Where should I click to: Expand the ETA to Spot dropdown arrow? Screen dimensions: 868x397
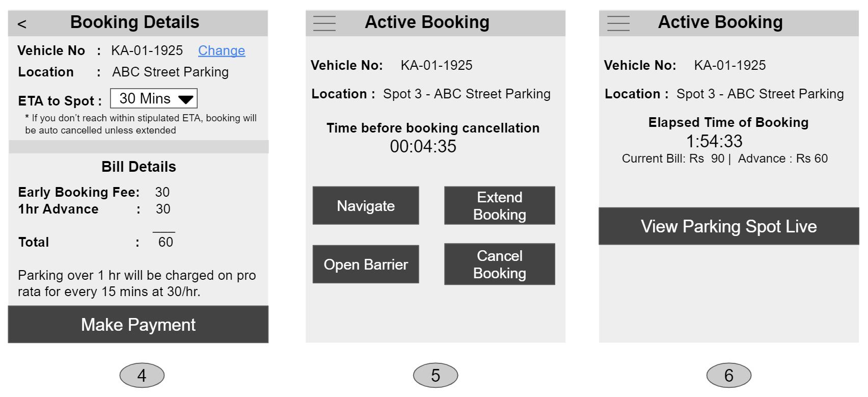coord(185,99)
